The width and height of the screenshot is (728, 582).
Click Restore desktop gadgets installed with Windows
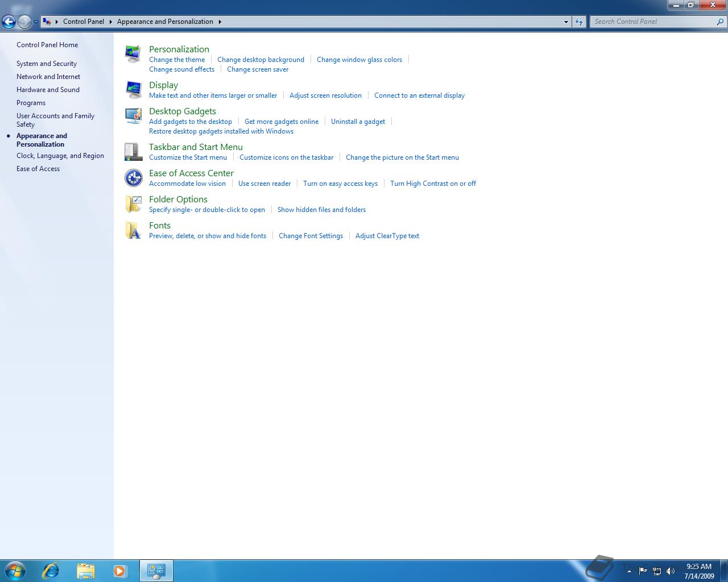tap(221, 131)
